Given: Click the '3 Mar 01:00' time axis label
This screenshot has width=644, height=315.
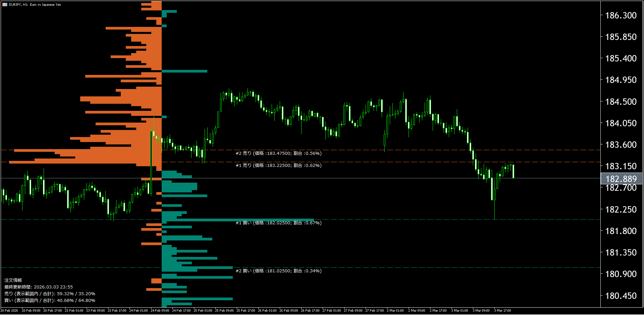Looking at the screenshot, I should [460, 311].
